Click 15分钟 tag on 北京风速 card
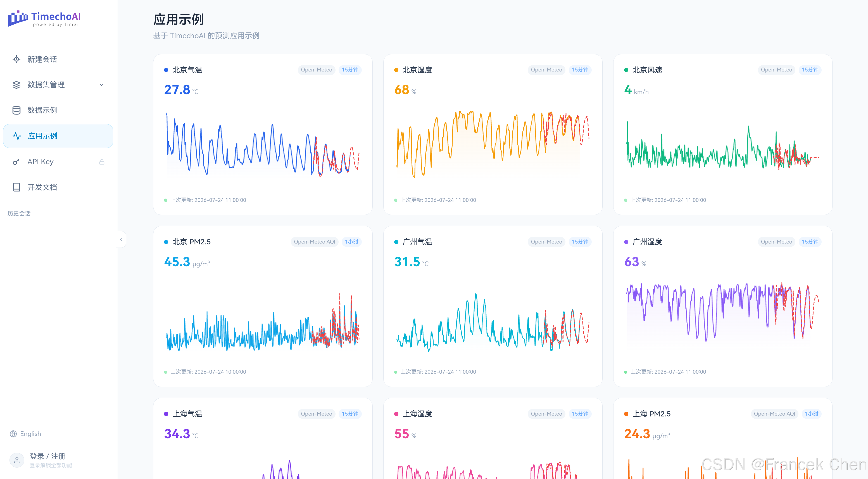This screenshot has height=479, width=868. [x=810, y=70]
